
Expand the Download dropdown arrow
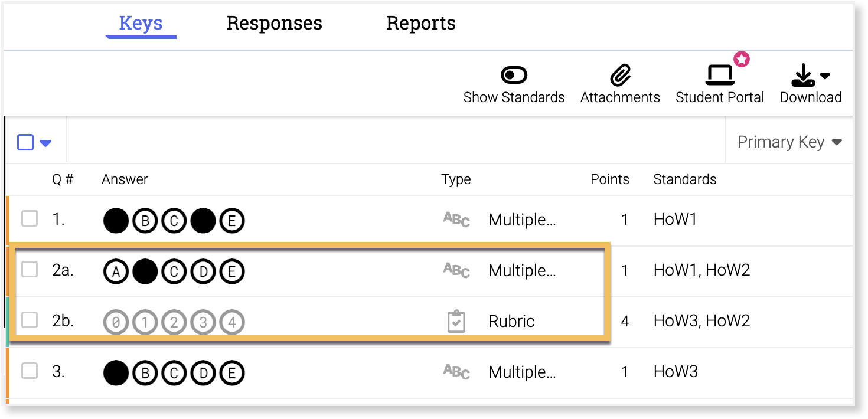[825, 76]
